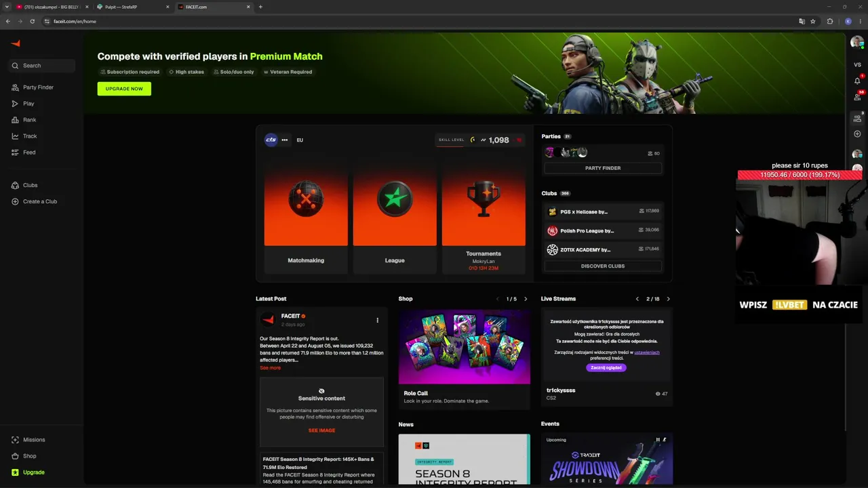868x488 pixels.
Task: Select Create a Club in sidebar
Action: pyautogui.click(x=40, y=201)
